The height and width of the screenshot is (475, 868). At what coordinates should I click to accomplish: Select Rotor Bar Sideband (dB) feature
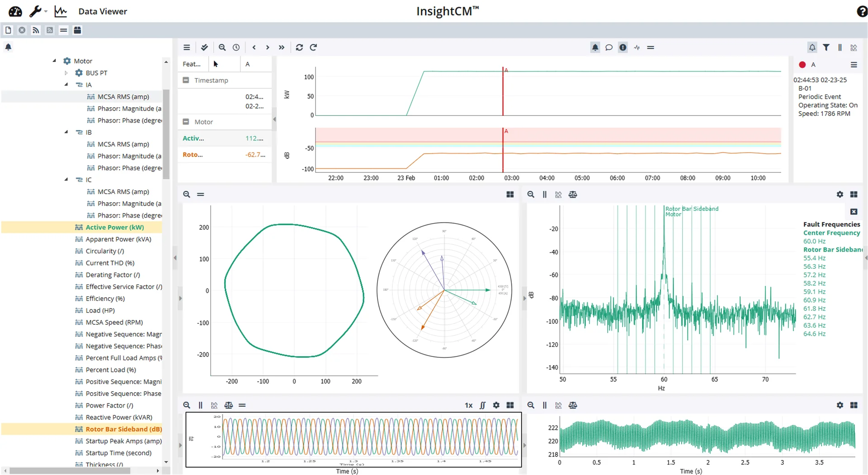tap(123, 429)
